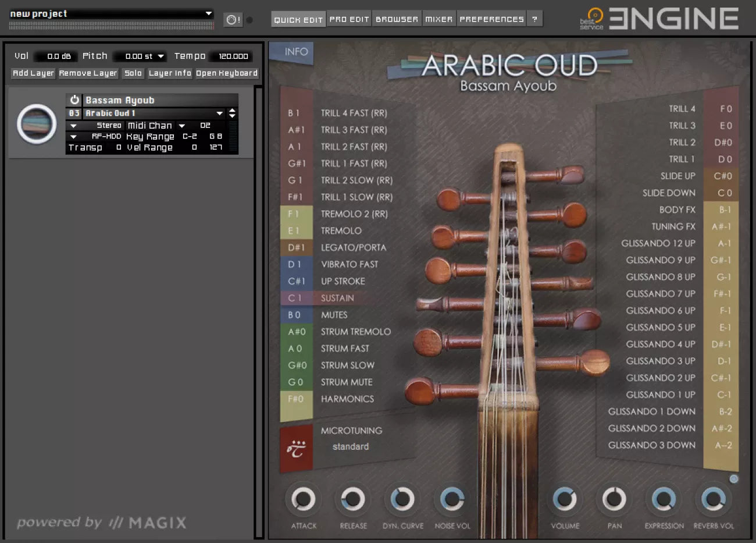Click the Attack knob
Image resolution: width=756 pixels, height=543 pixels.
click(x=303, y=499)
